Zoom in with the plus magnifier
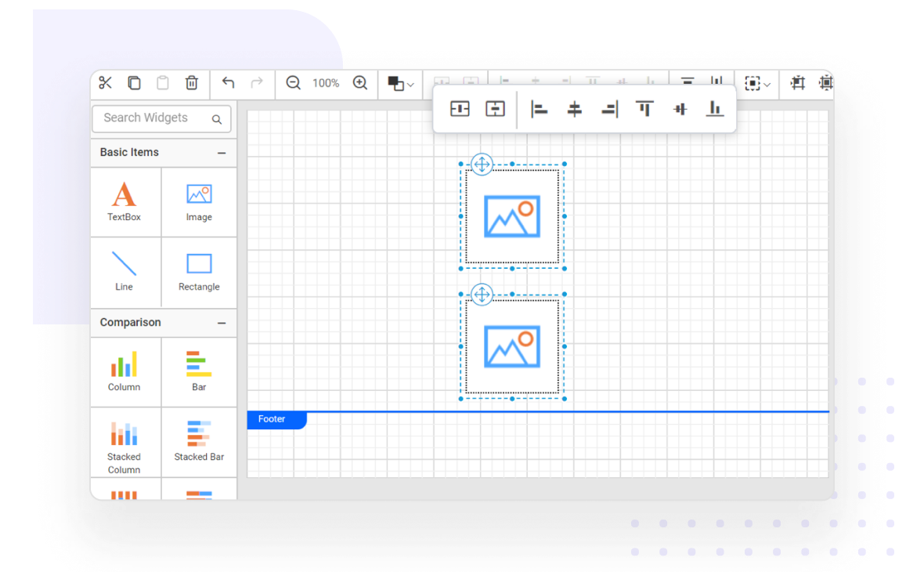The height and width of the screenshot is (572, 924). (x=360, y=83)
